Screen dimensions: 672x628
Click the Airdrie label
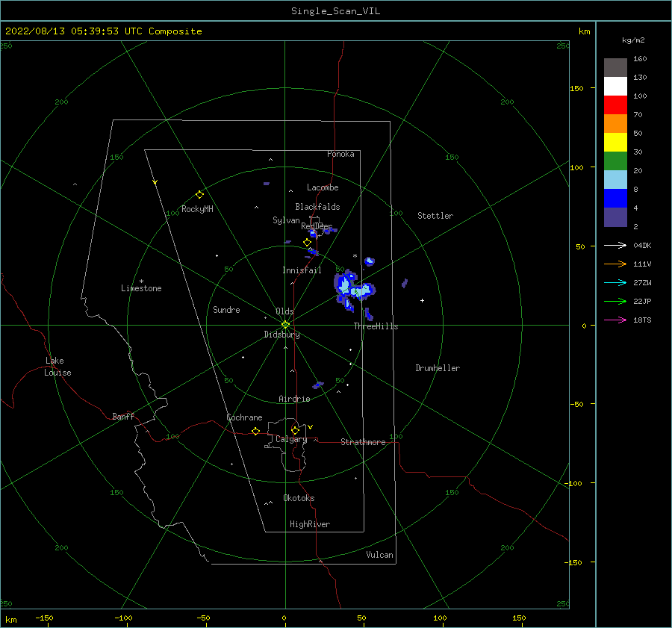tap(294, 399)
